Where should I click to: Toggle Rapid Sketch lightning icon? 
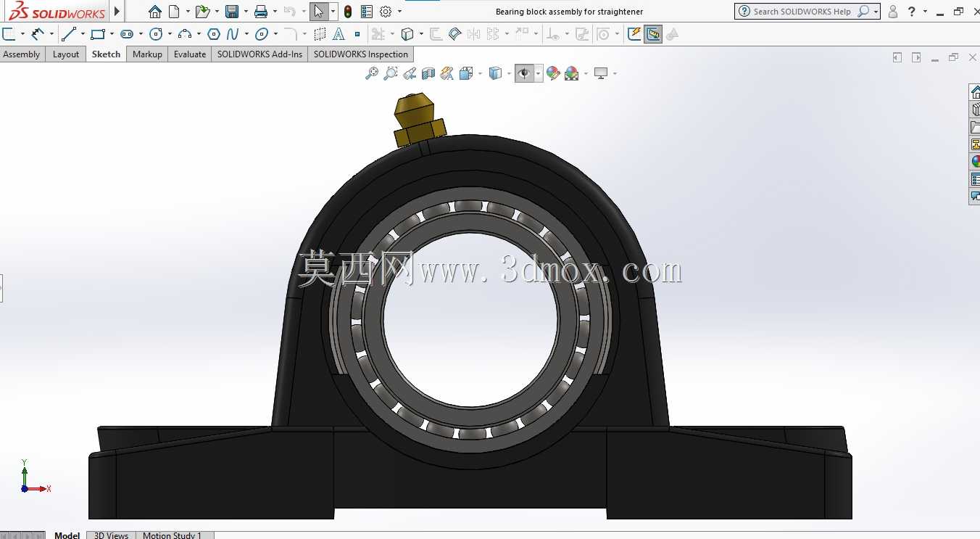tap(634, 34)
